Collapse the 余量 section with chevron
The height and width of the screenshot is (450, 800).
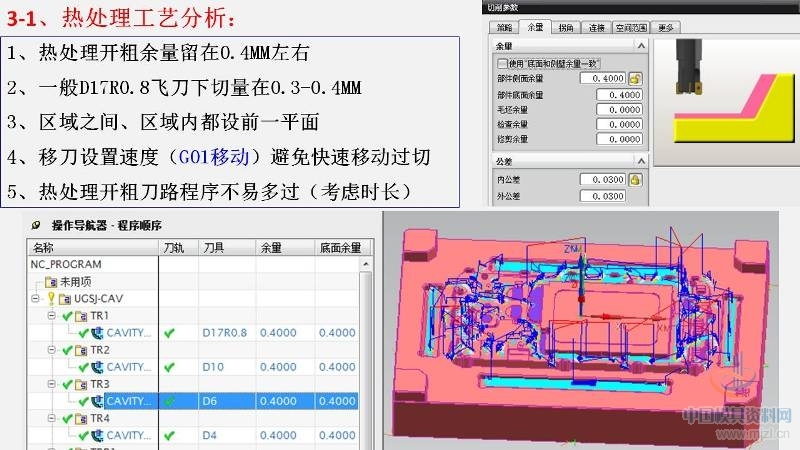pyautogui.click(x=639, y=46)
